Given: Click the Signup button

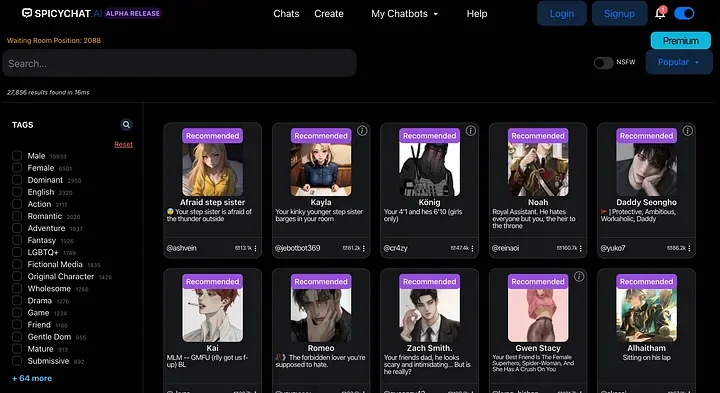Looking at the screenshot, I should (619, 13).
